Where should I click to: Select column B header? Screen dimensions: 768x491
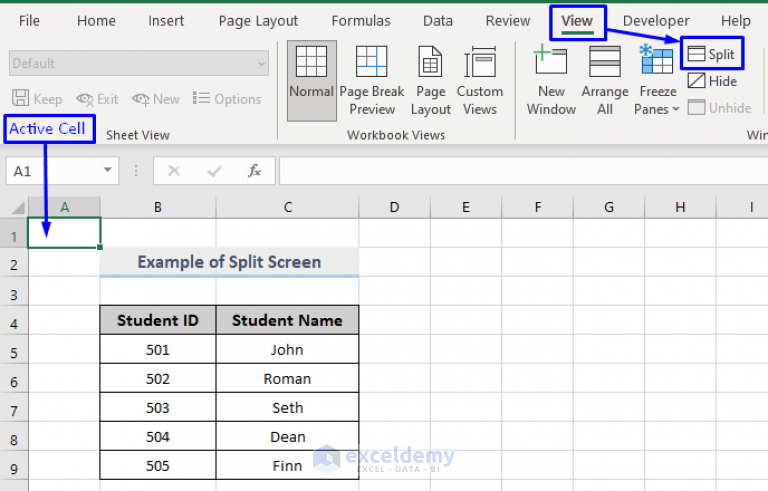(158, 207)
